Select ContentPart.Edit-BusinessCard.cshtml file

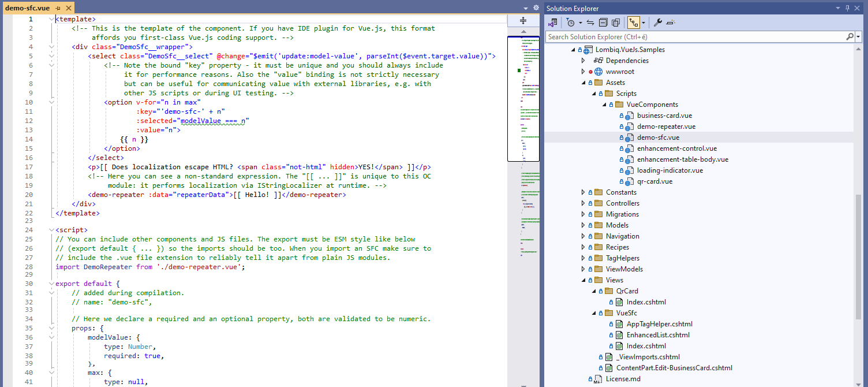[x=674, y=368]
